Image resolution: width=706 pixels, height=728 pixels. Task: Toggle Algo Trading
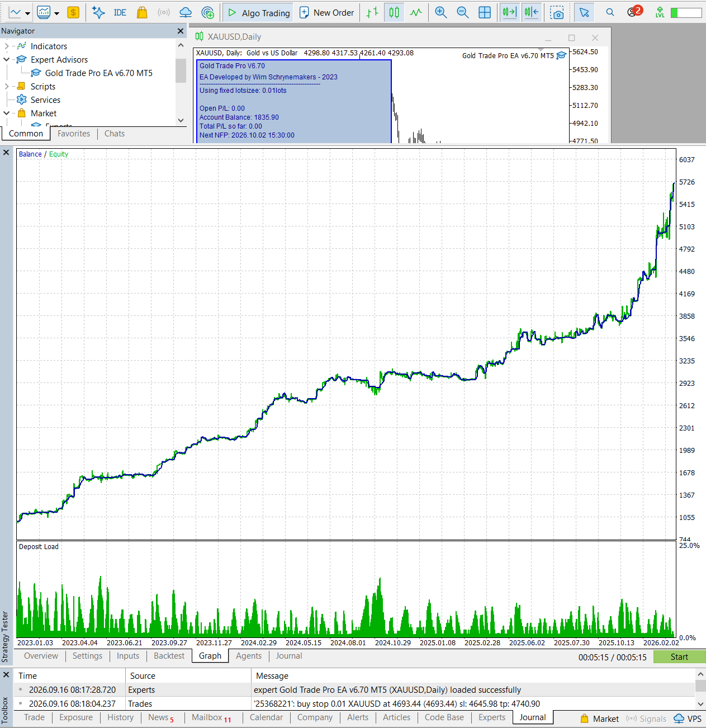(x=259, y=12)
